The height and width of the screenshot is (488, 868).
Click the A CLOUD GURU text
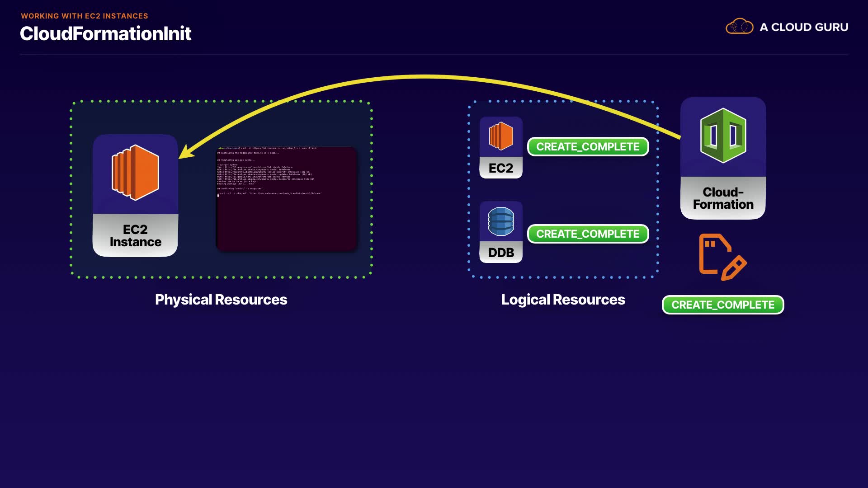tap(803, 27)
